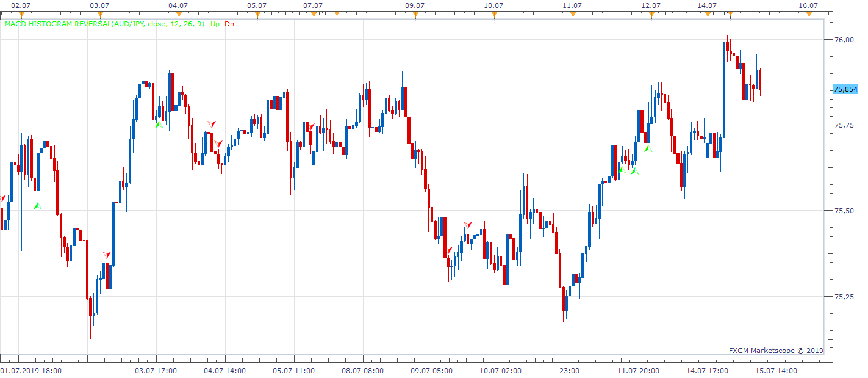
Task: Click the highlighted current price 75,854
Action: tap(845, 89)
